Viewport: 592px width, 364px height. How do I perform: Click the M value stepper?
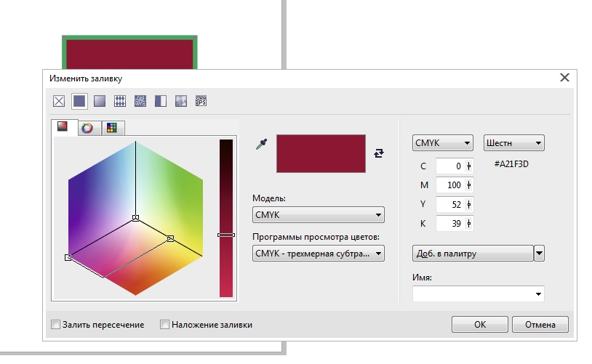469,185
